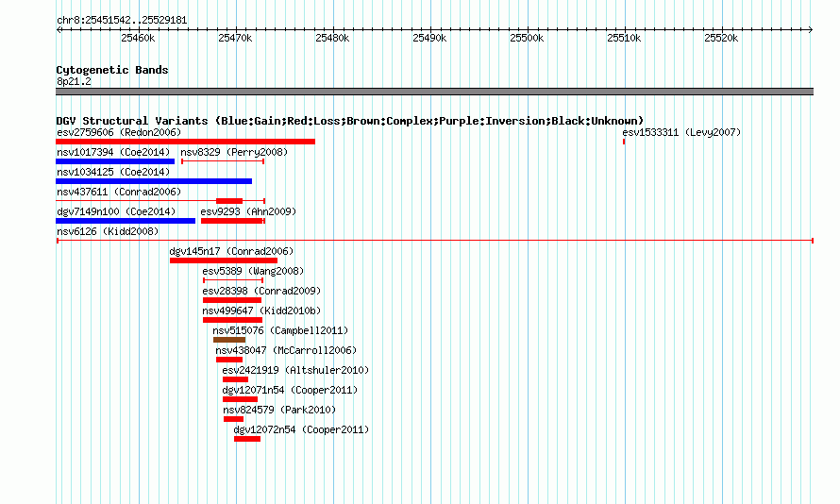Click the nsv6126 (Kidd2008) label

click(108, 231)
